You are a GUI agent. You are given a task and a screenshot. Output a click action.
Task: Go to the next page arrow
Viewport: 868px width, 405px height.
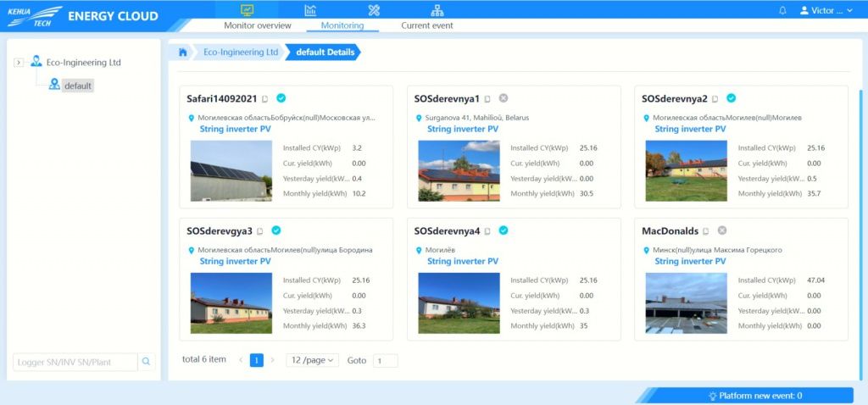point(272,360)
